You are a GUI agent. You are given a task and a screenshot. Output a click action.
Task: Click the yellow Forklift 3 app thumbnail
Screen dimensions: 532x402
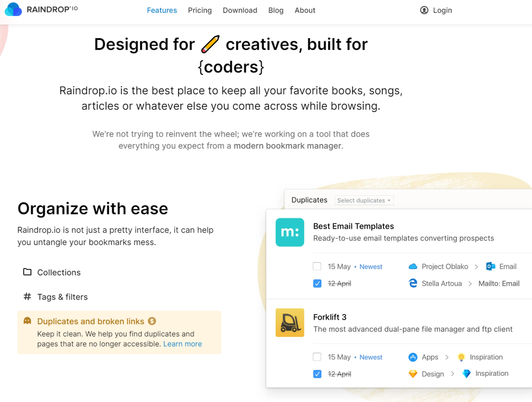[290, 323]
